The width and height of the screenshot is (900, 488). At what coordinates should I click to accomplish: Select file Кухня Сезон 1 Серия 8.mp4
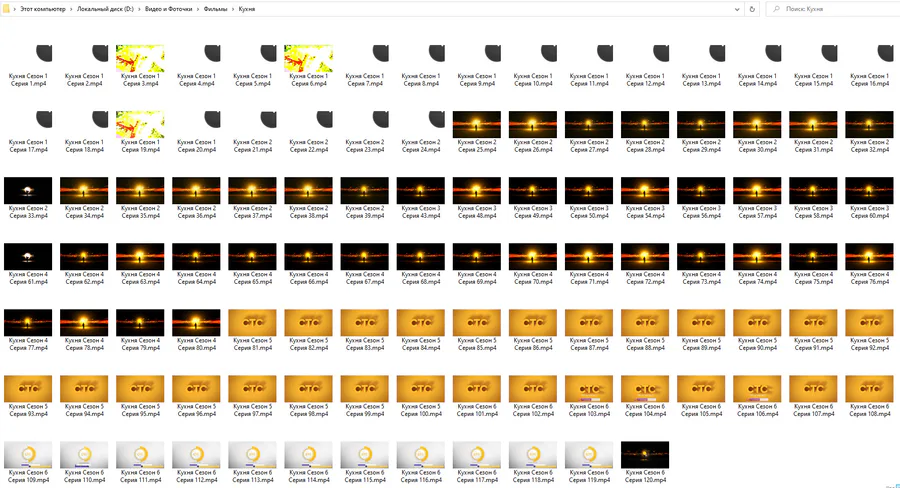[x=421, y=65]
